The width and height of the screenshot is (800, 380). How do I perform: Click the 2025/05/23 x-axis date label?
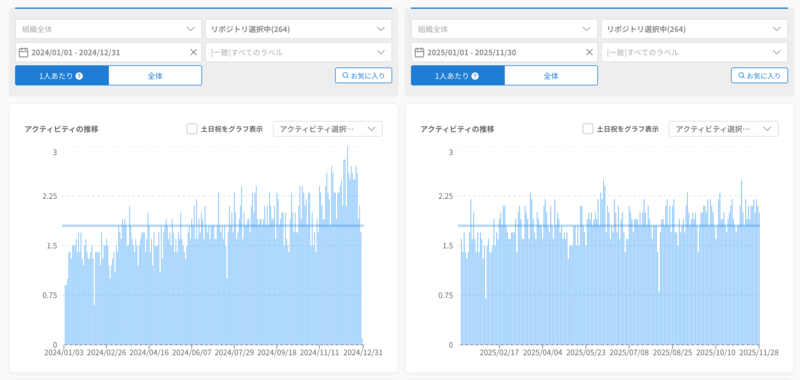pyautogui.click(x=586, y=352)
